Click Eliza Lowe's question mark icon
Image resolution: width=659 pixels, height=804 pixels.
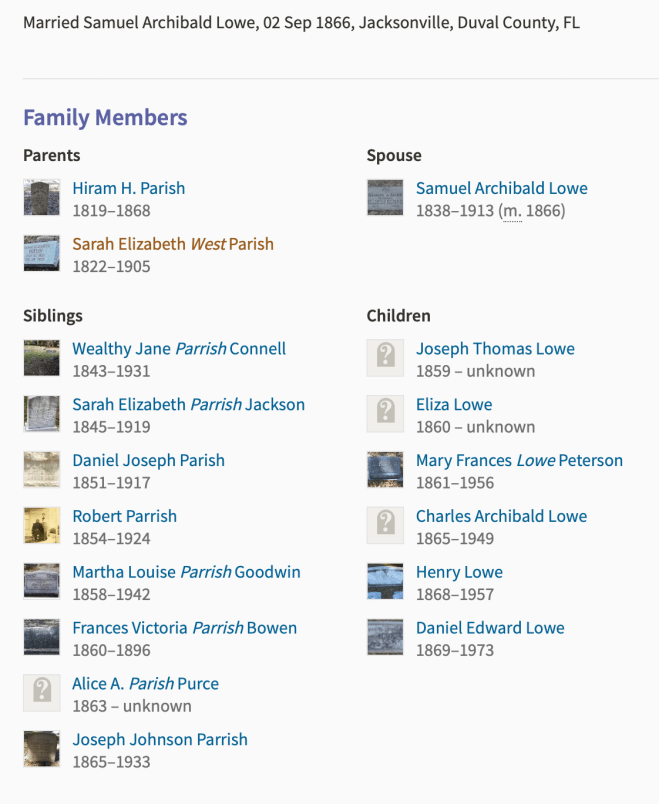tap(385, 414)
